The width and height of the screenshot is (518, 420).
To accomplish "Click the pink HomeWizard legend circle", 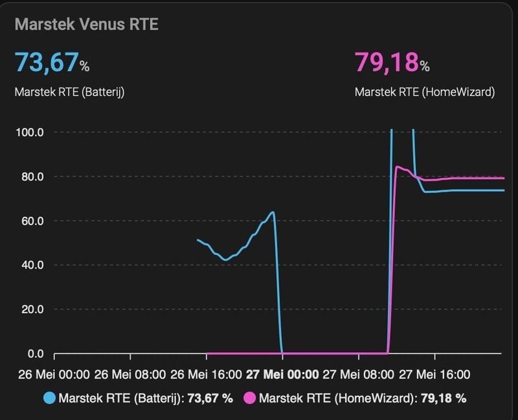I will 249,398.
